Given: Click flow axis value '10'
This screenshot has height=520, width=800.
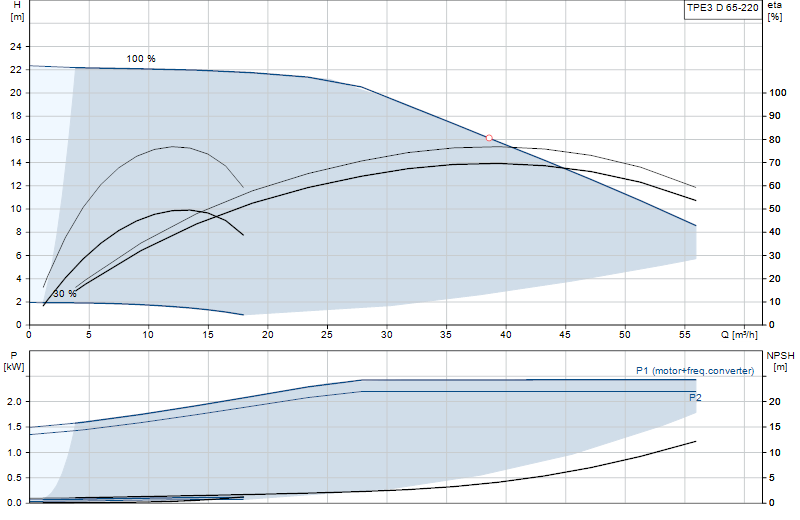Looking at the screenshot, I should [148, 335].
